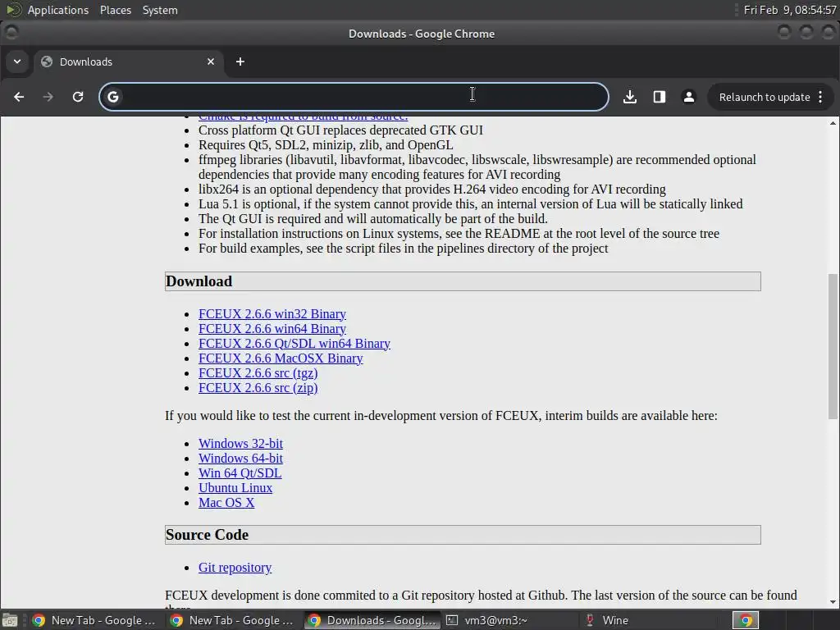Reload the current page
The image size is (840, 630).
(x=78, y=97)
